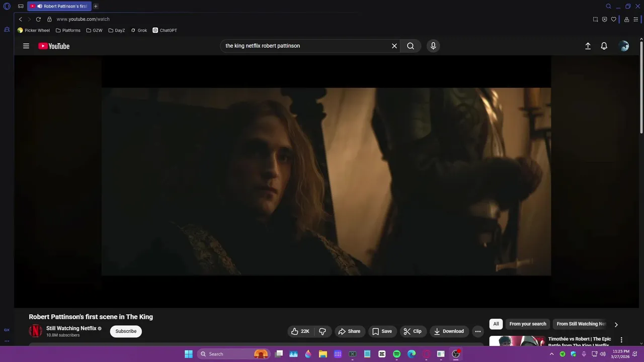This screenshot has height=362, width=644.
Task: Subscribe to Still Watching Netflix
Action: click(x=126, y=331)
